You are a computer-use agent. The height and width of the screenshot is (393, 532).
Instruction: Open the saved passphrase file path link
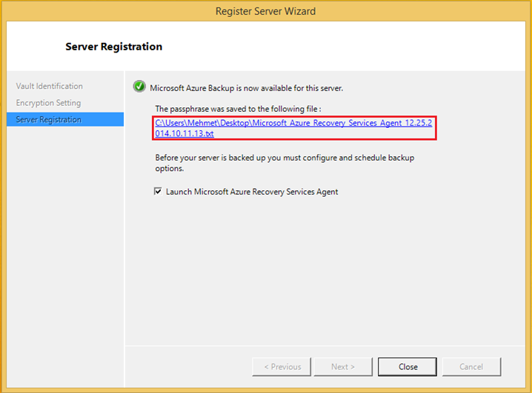(293, 128)
